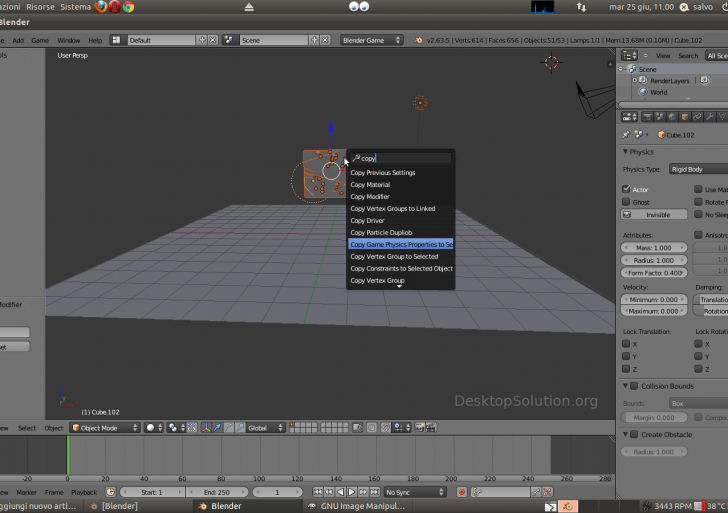Select Copy Modifier from search results
This screenshot has height=513, width=728.
370,196
